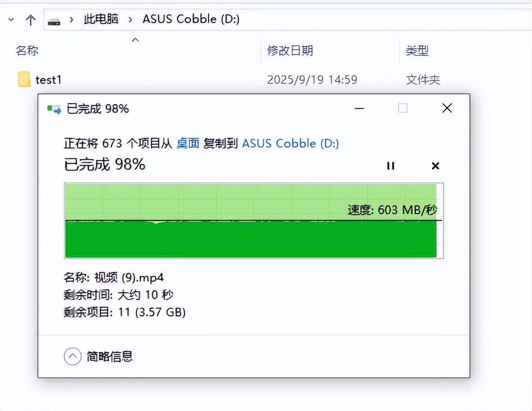Click the transfer speed progress graph

coord(254,220)
